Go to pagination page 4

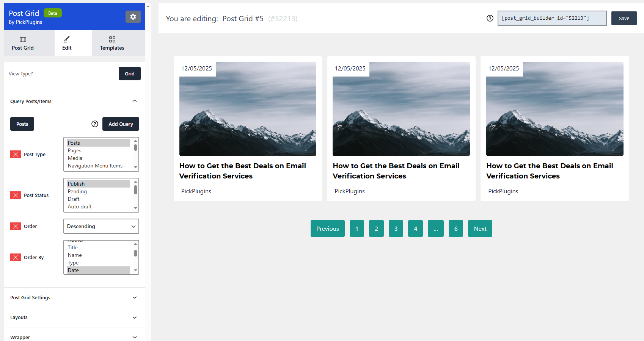click(x=415, y=228)
